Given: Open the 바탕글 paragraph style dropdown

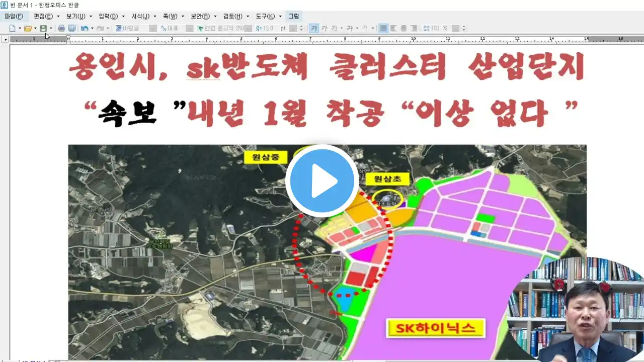Looking at the screenshot, I should coord(153,28).
